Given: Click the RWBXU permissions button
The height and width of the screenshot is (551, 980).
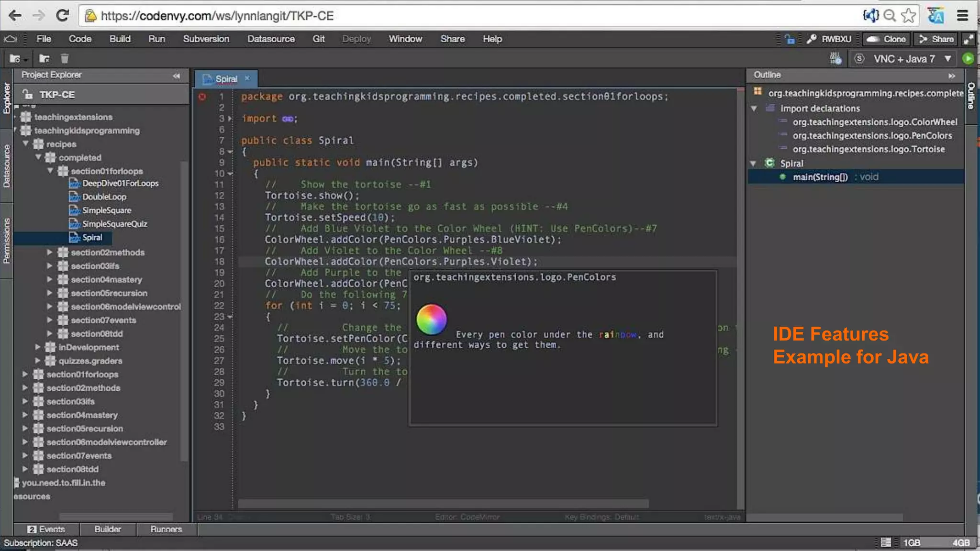Looking at the screenshot, I should pos(829,39).
